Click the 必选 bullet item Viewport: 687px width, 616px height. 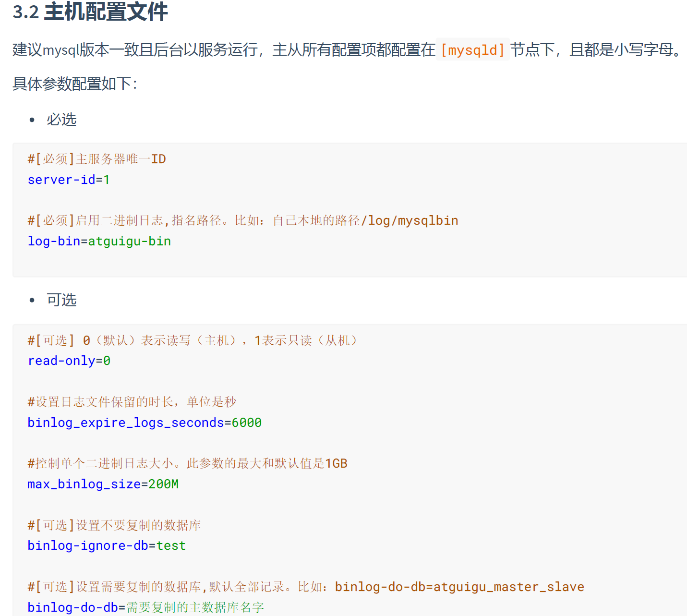(x=61, y=119)
